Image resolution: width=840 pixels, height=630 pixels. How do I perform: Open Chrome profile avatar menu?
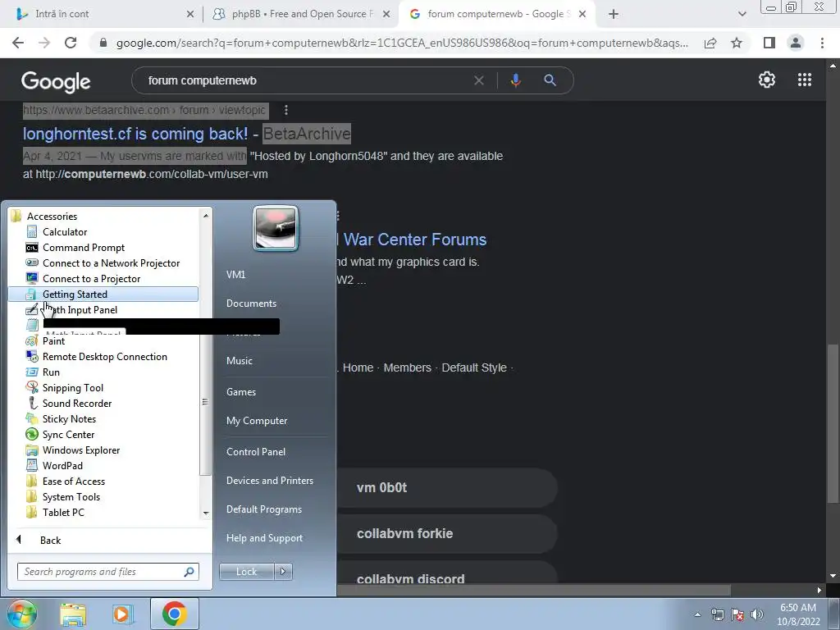click(x=796, y=43)
